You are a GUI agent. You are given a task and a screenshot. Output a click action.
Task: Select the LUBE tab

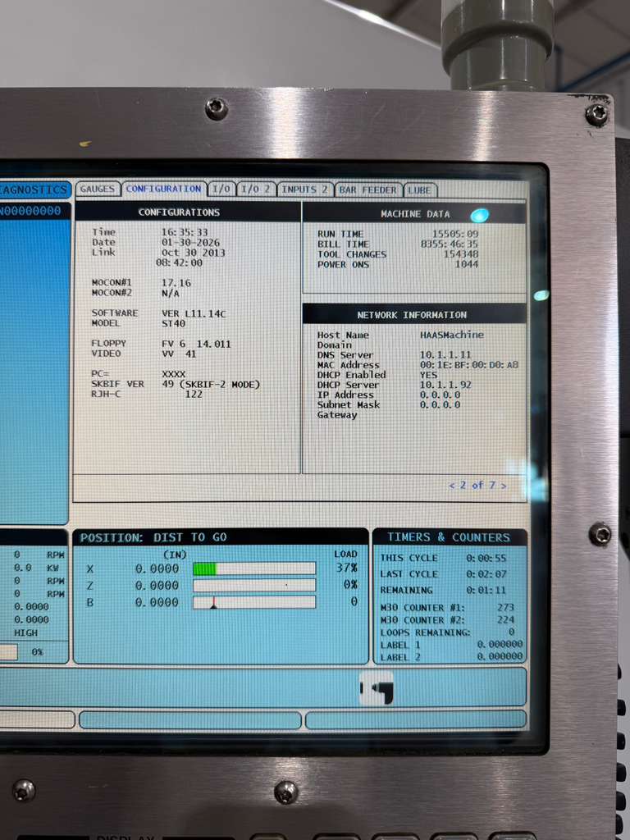click(420, 189)
